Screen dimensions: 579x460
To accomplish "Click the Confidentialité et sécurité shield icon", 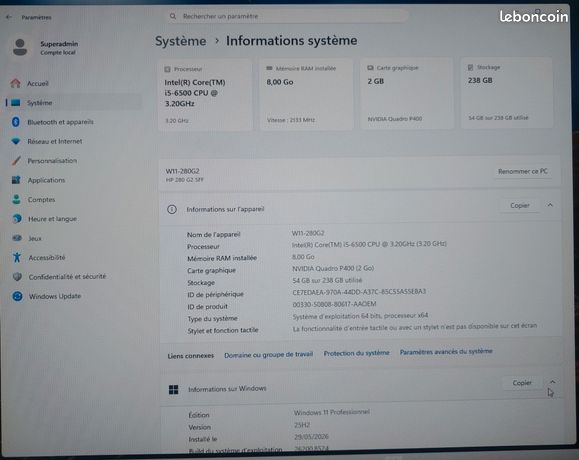I will pyautogui.click(x=17, y=277).
